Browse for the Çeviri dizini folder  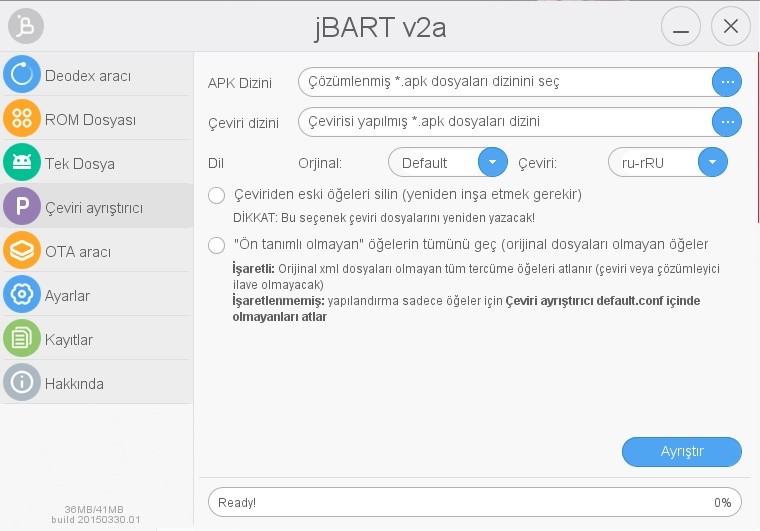tap(727, 122)
